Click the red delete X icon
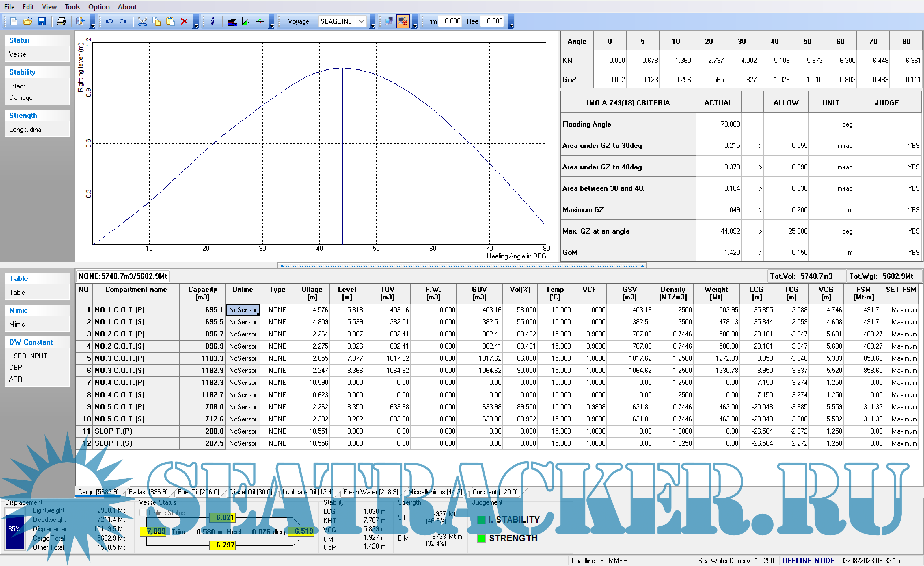The height and width of the screenshot is (566, 924). (184, 21)
